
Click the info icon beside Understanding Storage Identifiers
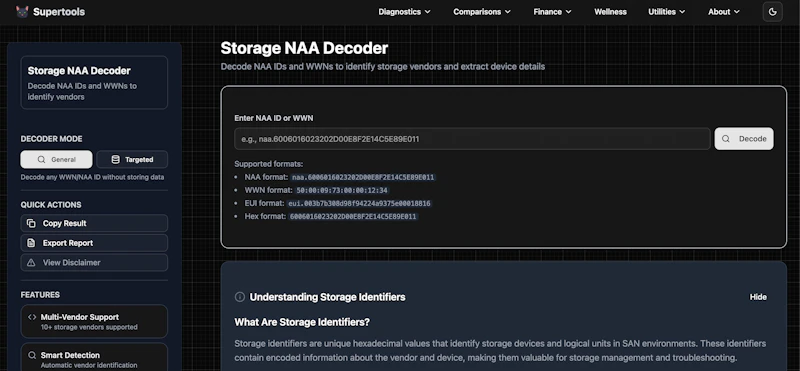point(239,297)
